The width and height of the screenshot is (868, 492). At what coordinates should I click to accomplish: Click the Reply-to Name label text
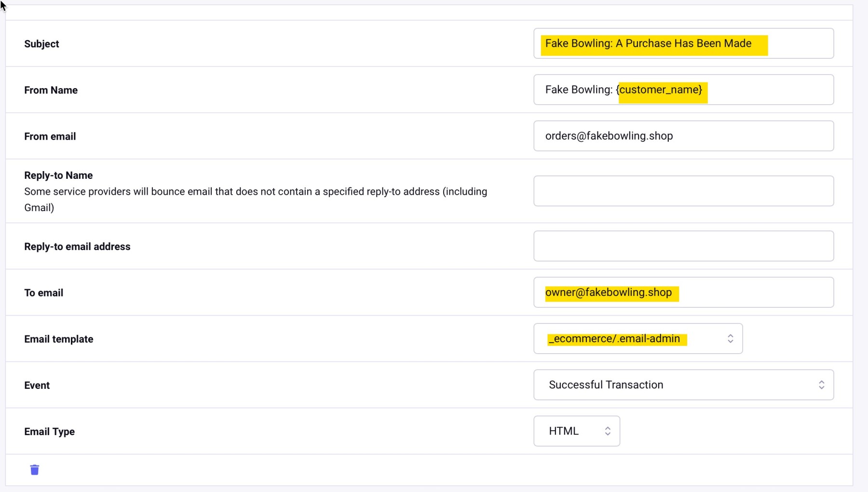[58, 175]
